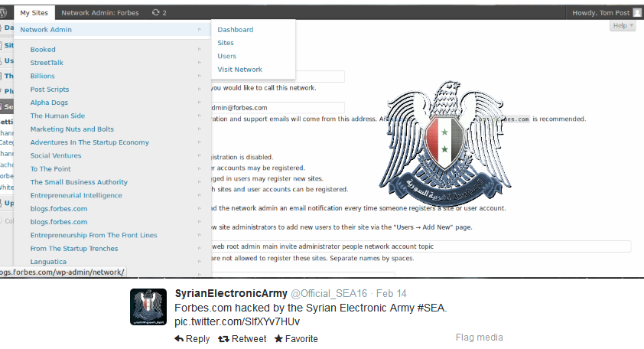Open the Languatica site entry

click(x=48, y=262)
